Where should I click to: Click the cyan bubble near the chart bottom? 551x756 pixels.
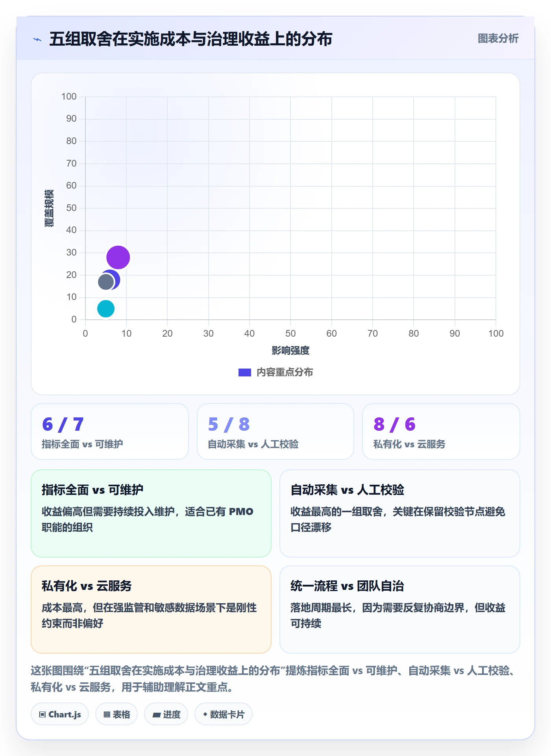106,309
